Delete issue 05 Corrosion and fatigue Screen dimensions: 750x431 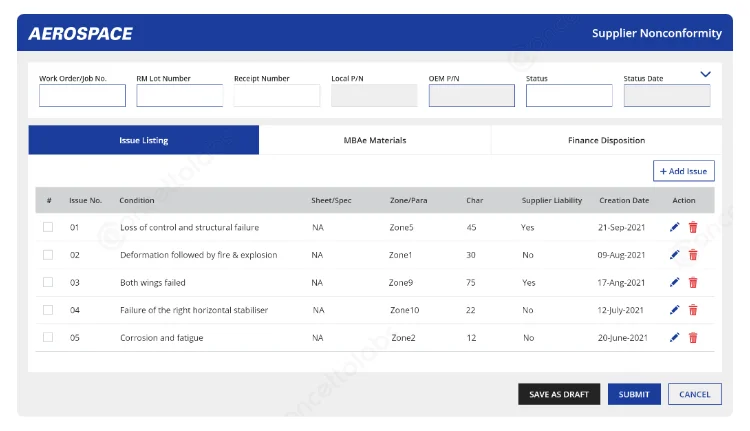[x=693, y=338]
